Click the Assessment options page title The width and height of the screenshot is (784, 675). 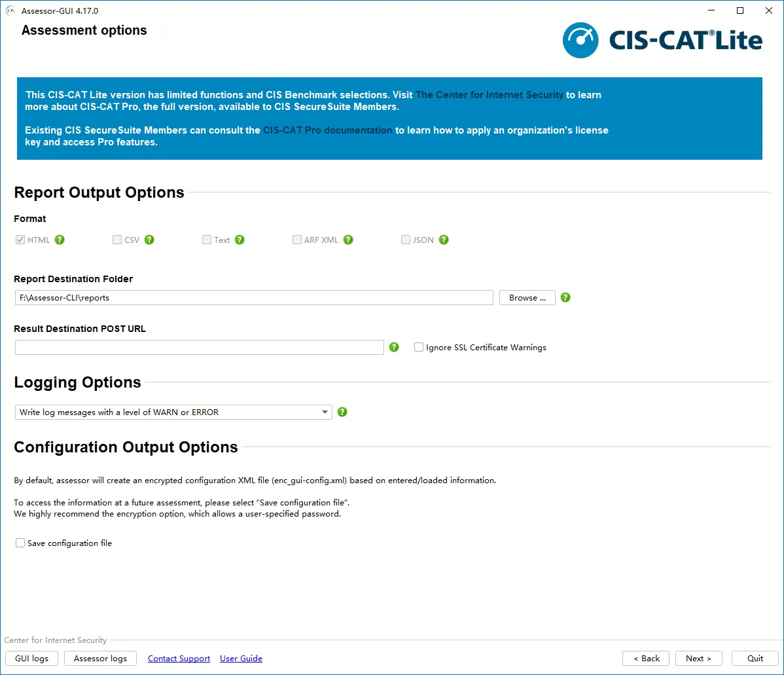(x=84, y=30)
